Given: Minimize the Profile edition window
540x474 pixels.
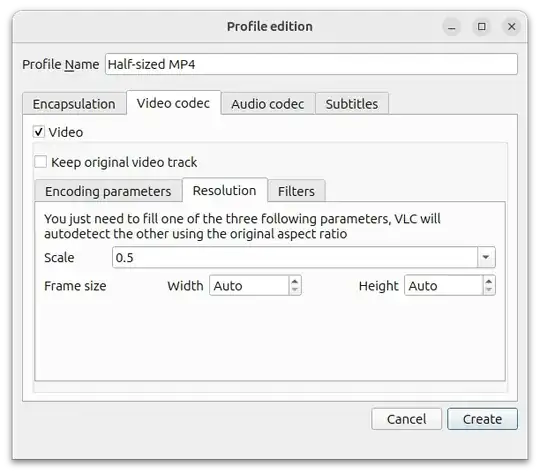Looking at the screenshot, I should coord(451,27).
